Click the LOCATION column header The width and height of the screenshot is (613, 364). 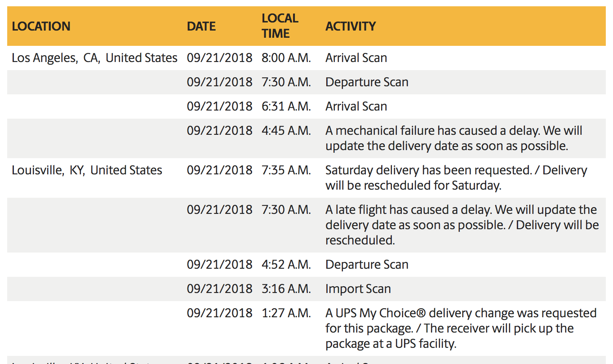pyautogui.click(x=41, y=26)
